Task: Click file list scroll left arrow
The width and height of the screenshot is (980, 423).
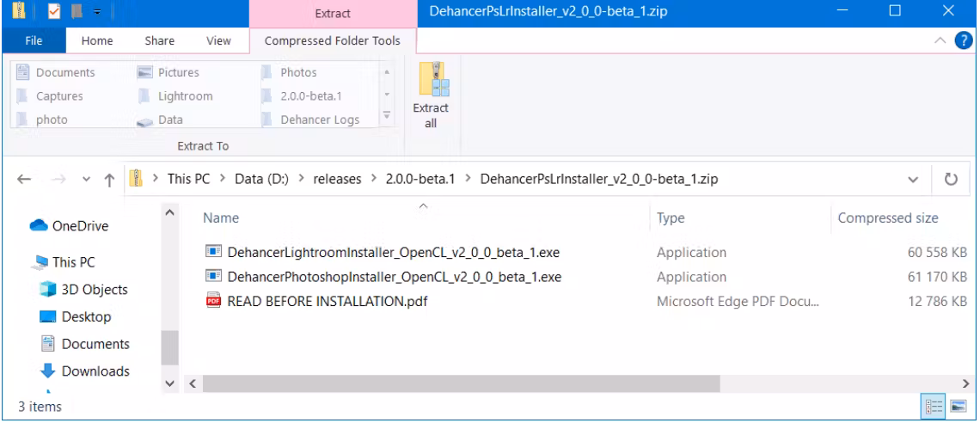Action: point(192,383)
